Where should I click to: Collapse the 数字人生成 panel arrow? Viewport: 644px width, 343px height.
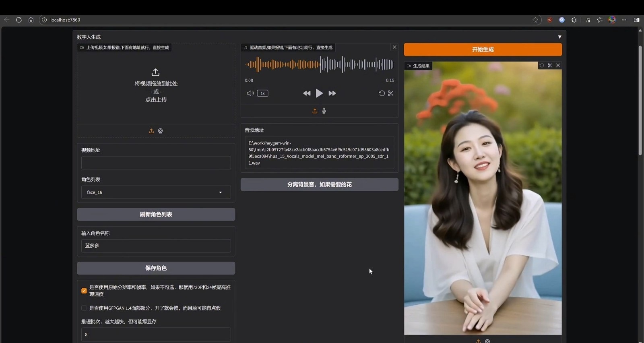click(x=559, y=37)
